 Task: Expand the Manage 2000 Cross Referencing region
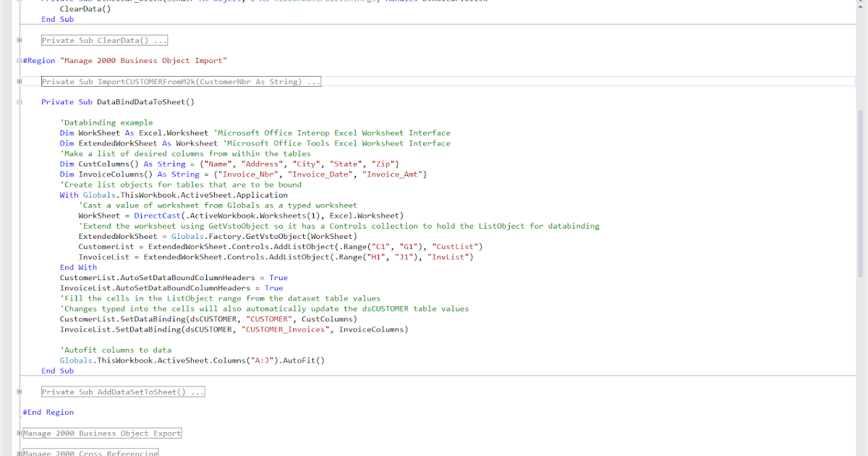tap(20, 452)
